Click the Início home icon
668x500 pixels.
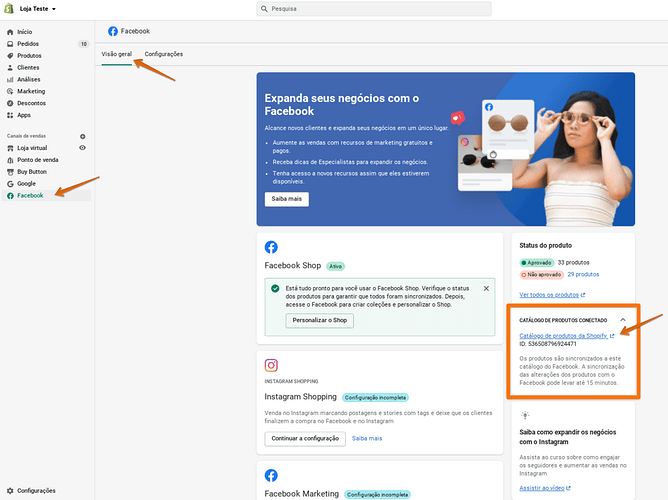pos(10,32)
